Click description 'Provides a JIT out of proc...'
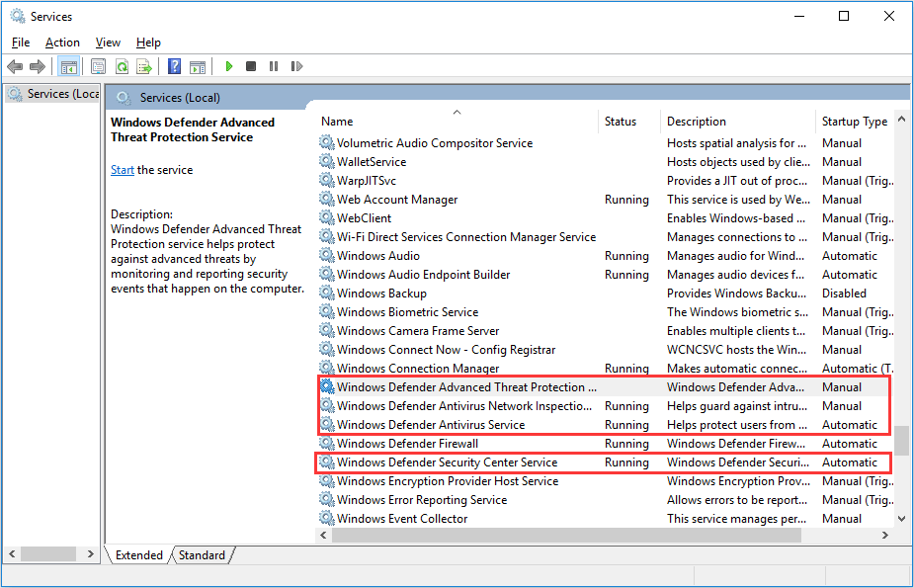914x588 pixels. (737, 181)
